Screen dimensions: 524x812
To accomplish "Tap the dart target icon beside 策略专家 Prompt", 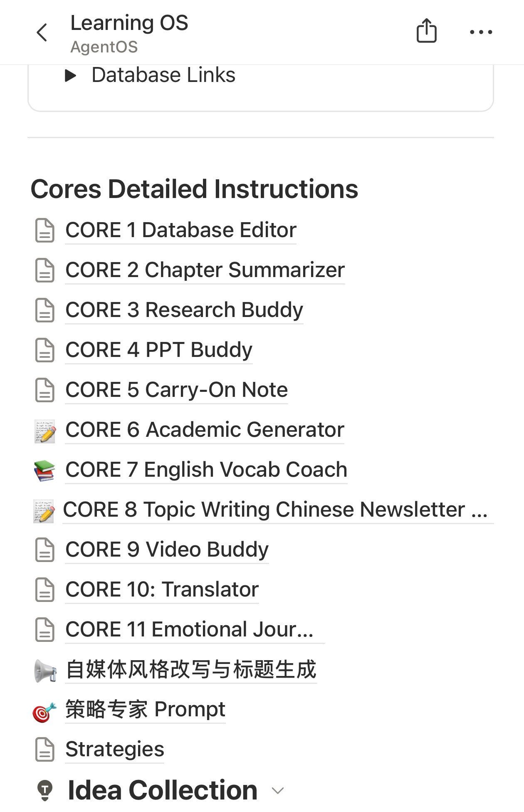I will coord(44,711).
